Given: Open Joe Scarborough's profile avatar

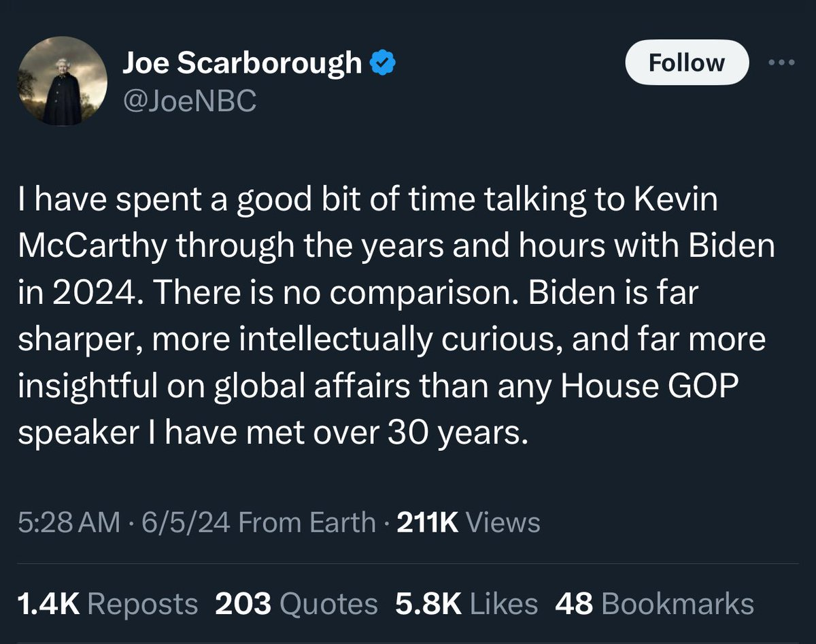Looking at the screenshot, I should click(x=62, y=80).
